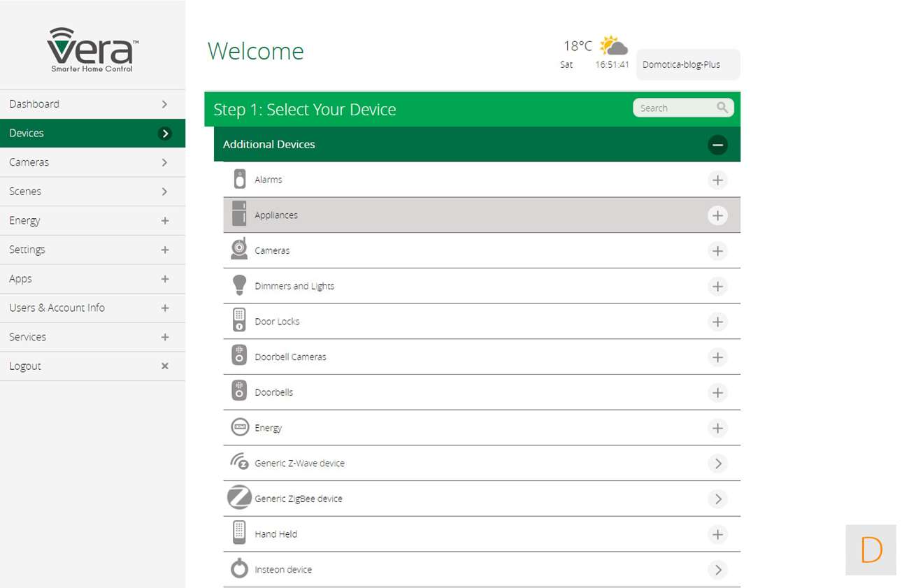Click the Domotica-blog-Plus controller button

point(687,64)
